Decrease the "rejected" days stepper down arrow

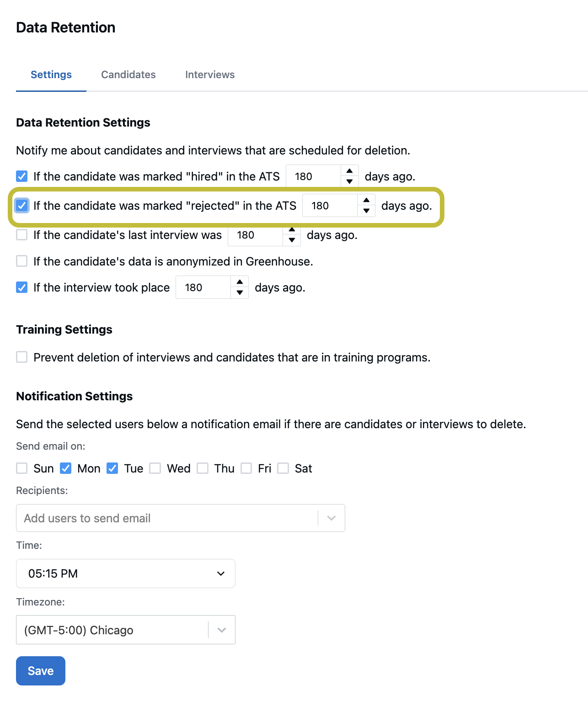pos(366,211)
